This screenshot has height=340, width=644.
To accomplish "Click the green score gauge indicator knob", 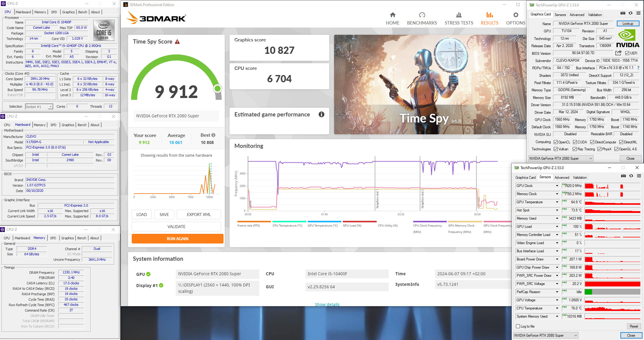I will click(x=217, y=89).
